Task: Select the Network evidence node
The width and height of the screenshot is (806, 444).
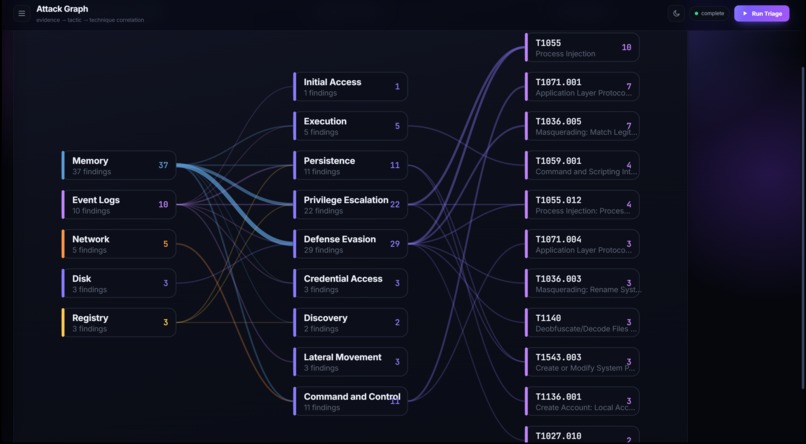Action: pyautogui.click(x=119, y=244)
